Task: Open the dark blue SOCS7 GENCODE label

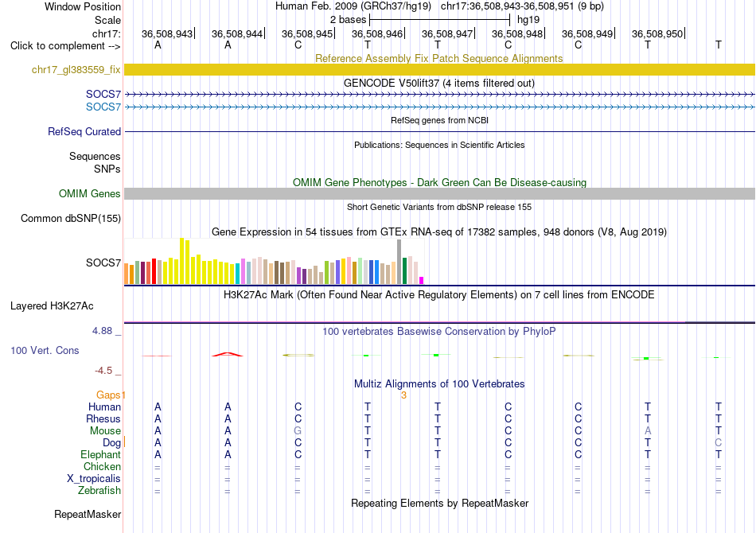Action: (103, 94)
